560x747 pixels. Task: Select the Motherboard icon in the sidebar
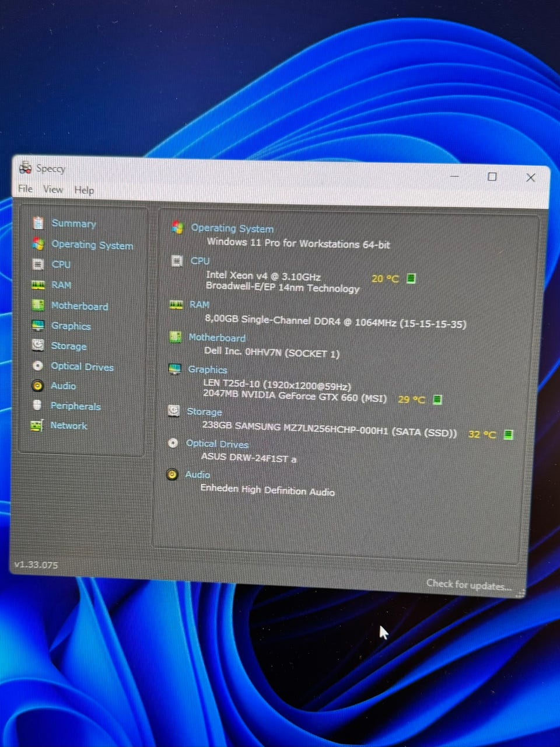pyautogui.click(x=38, y=305)
